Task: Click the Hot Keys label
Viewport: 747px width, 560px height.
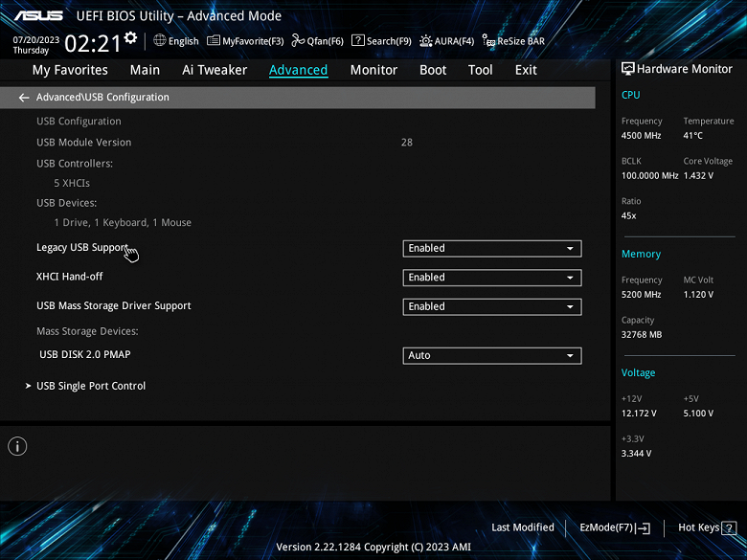Action: [x=698, y=527]
